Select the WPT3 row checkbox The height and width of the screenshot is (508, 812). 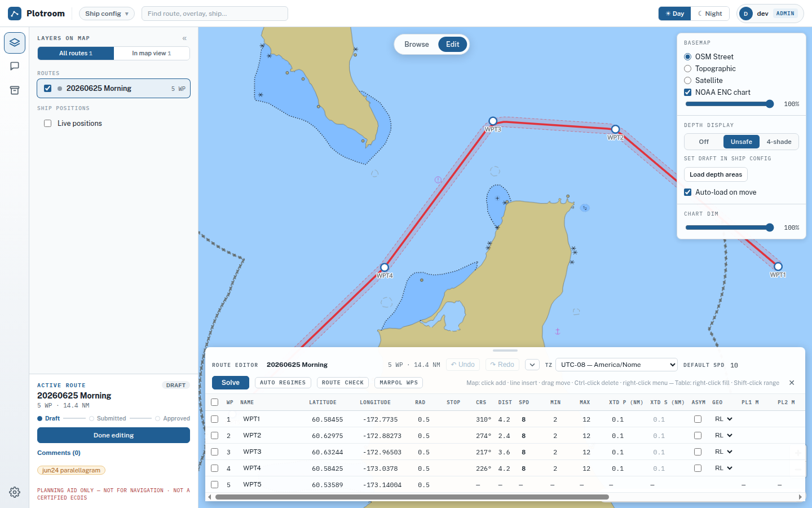point(215,452)
